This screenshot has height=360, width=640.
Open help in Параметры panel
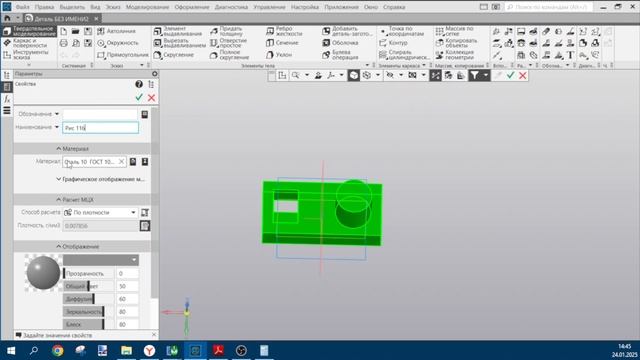point(139,84)
